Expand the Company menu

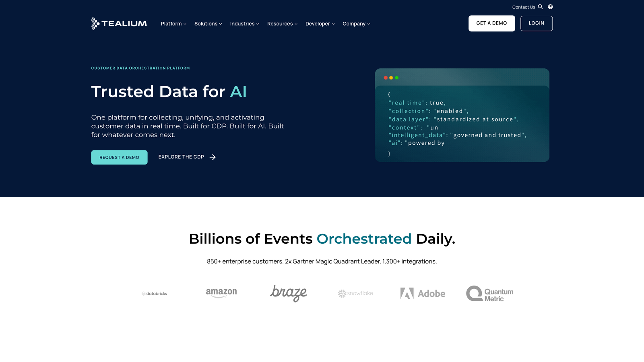(356, 24)
